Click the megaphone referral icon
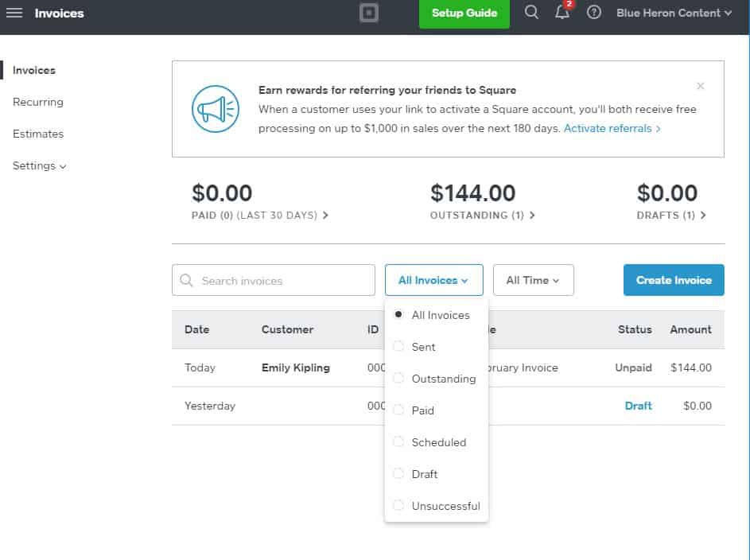This screenshot has height=560, width=750. click(216, 109)
